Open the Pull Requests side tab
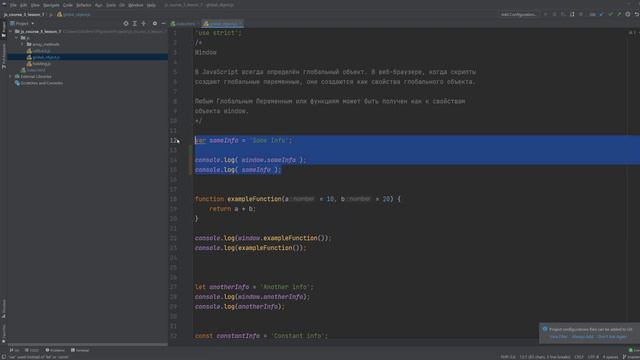Image resolution: width=640 pixels, height=360 pixels. (4, 56)
